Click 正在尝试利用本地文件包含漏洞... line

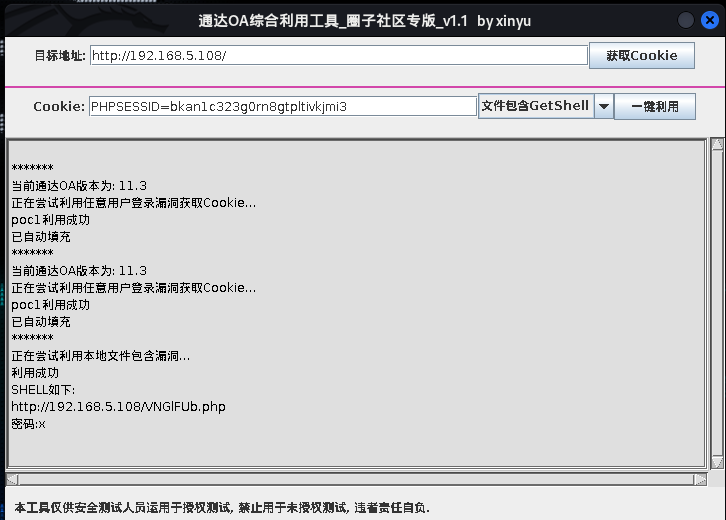[100, 356]
